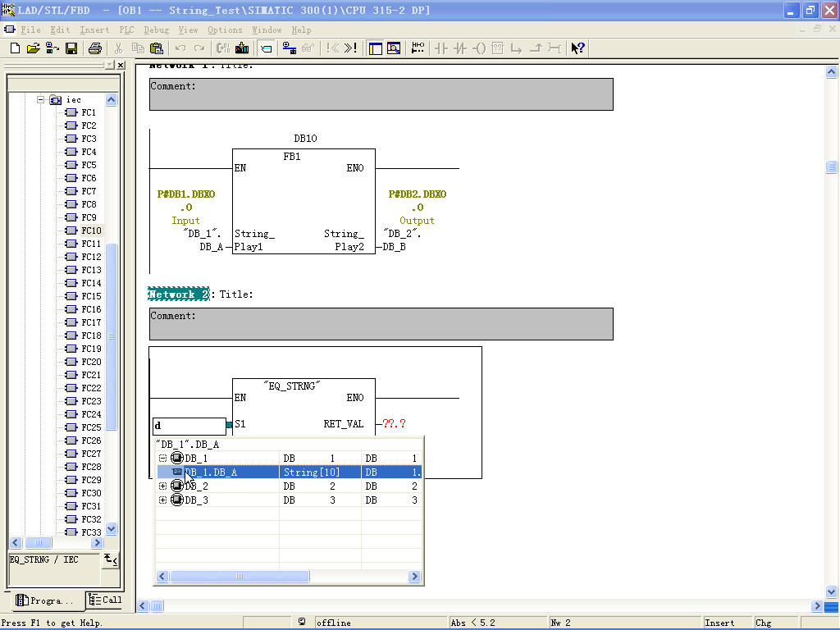840x630 pixels.
Task: Open the Insert menu
Action: click(x=94, y=30)
